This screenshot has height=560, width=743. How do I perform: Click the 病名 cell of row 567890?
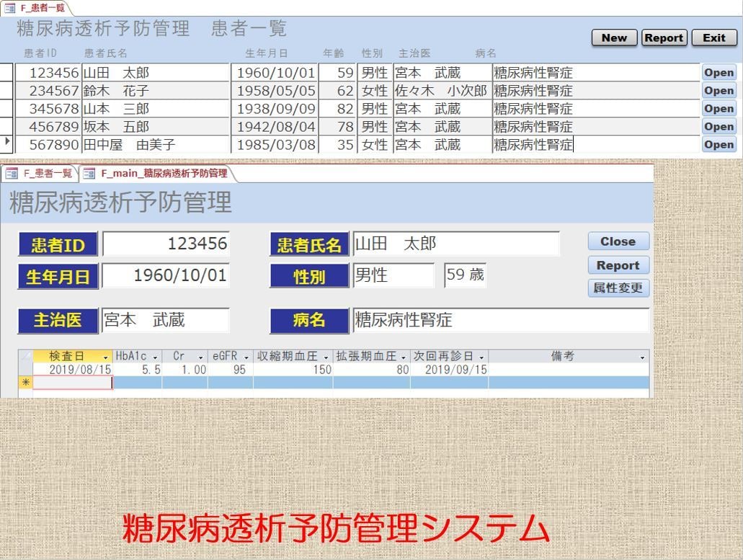(x=596, y=144)
